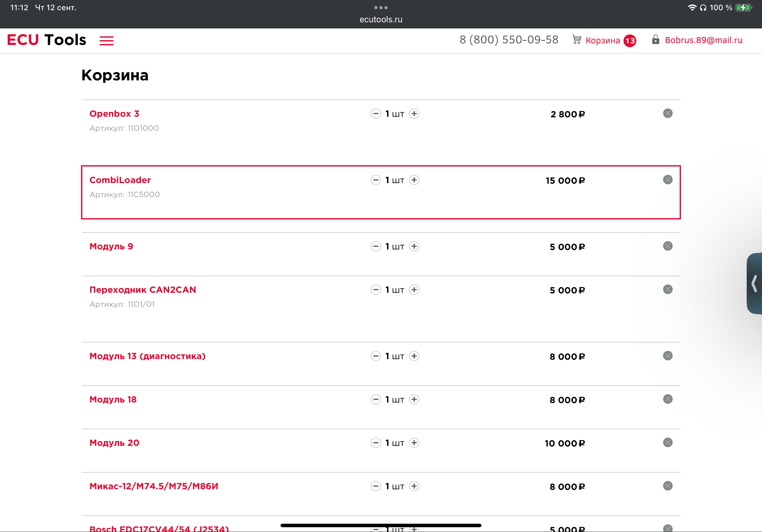Open the Корзина link in the header
This screenshot has width=762, height=532.
(602, 41)
